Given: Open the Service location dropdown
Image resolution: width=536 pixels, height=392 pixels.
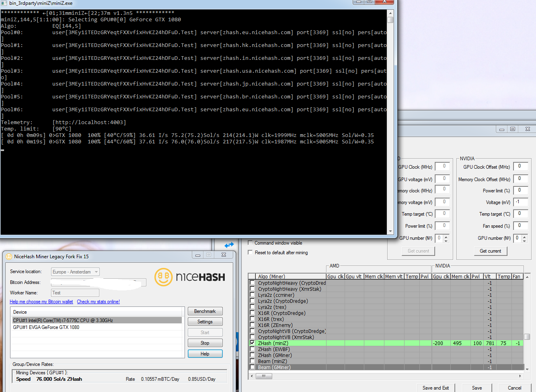Looking at the screenshot, I should [x=75, y=272].
